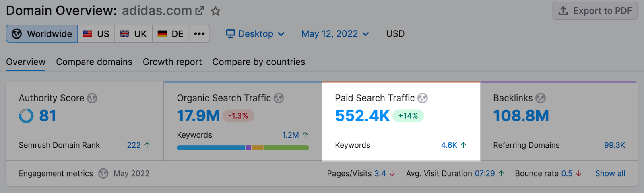This screenshot has height=193, width=644.
Task: Click Authority Score donut chart icon
Action: [x=26, y=116]
